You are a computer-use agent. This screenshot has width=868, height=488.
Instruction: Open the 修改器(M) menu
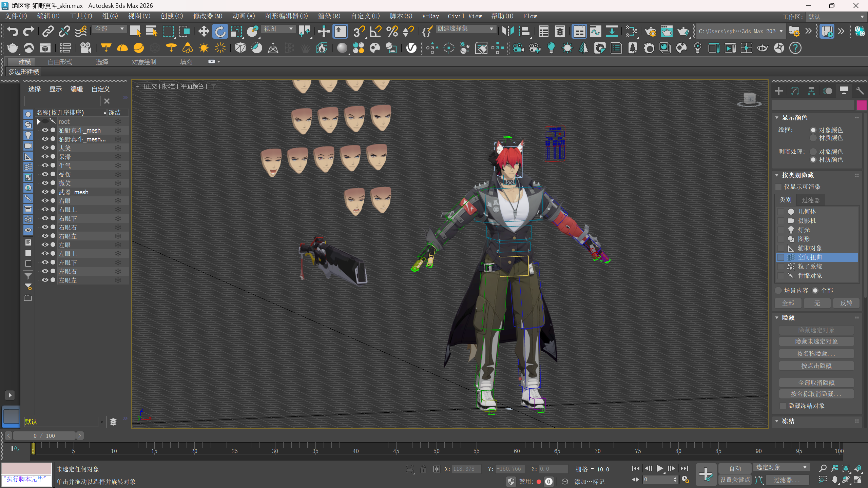pyautogui.click(x=208, y=16)
